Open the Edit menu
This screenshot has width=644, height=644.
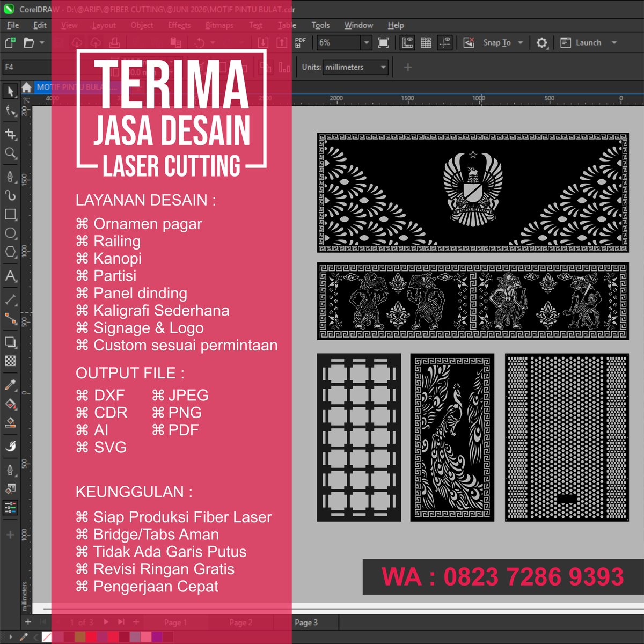click(40, 25)
